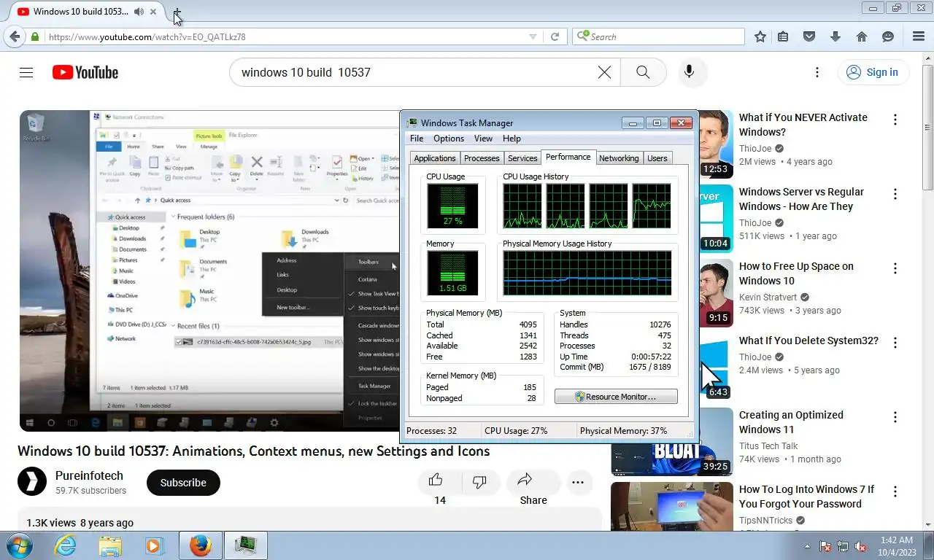
Task: Subscribe to Pureinfotech channel
Action: click(x=183, y=483)
